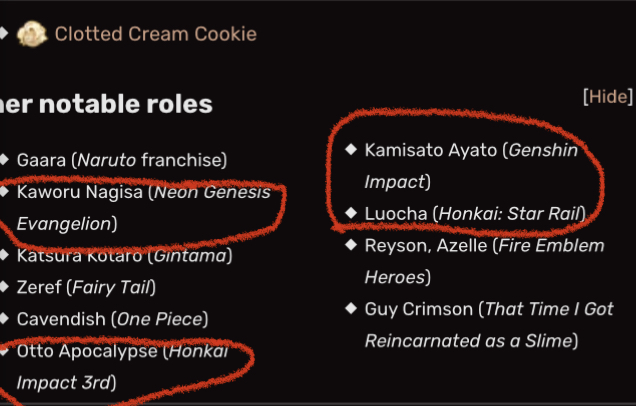Click the diamond bullet beside Kamisato Ayato
The height and width of the screenshot is (406, 636).
click(351, 150)
